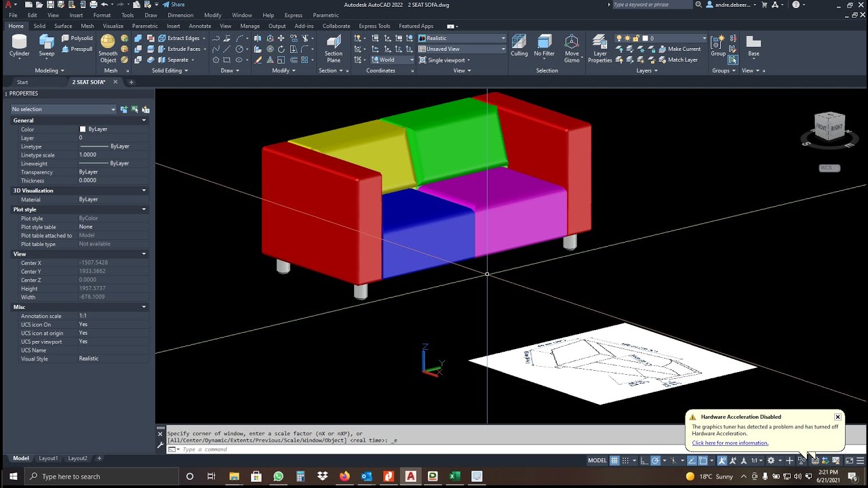The image size is (868, 488).
Task: Open new drawing tab plus button
Action: 131,82
